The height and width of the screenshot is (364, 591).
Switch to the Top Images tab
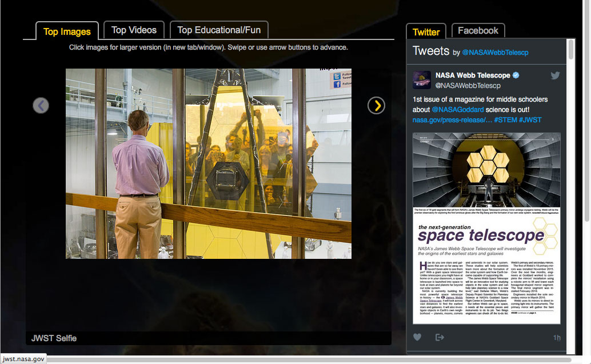point(67,31)
